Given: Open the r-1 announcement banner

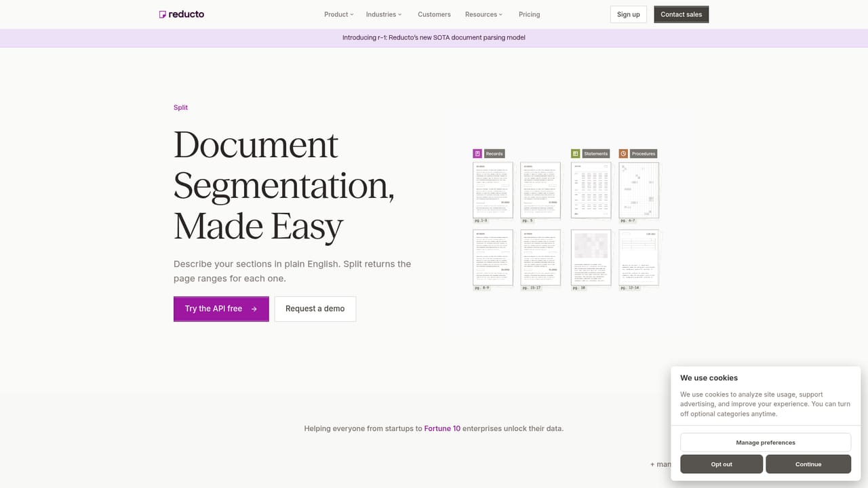Looking at the screenshot, I should tap(434, 38).
